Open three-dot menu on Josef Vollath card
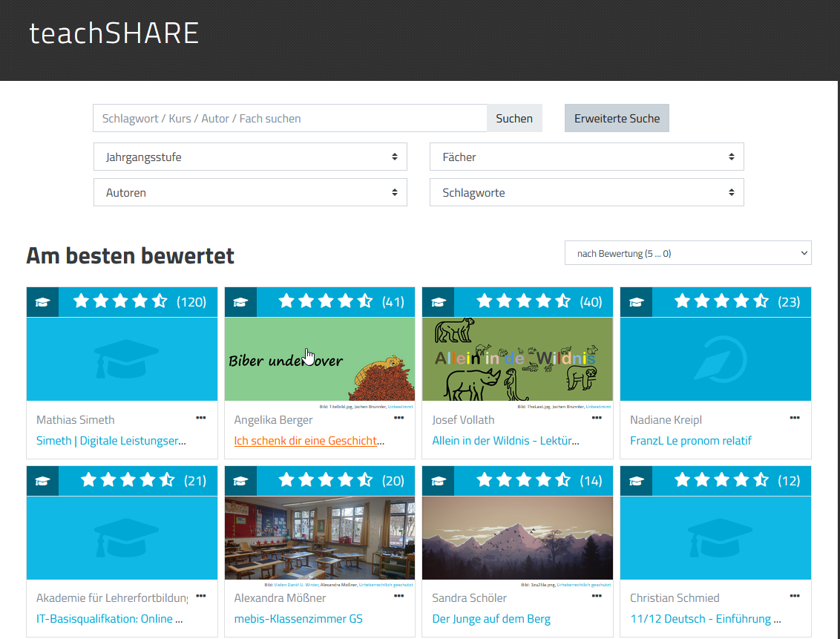Screen dimensions: 840x639 coord(597,418)
